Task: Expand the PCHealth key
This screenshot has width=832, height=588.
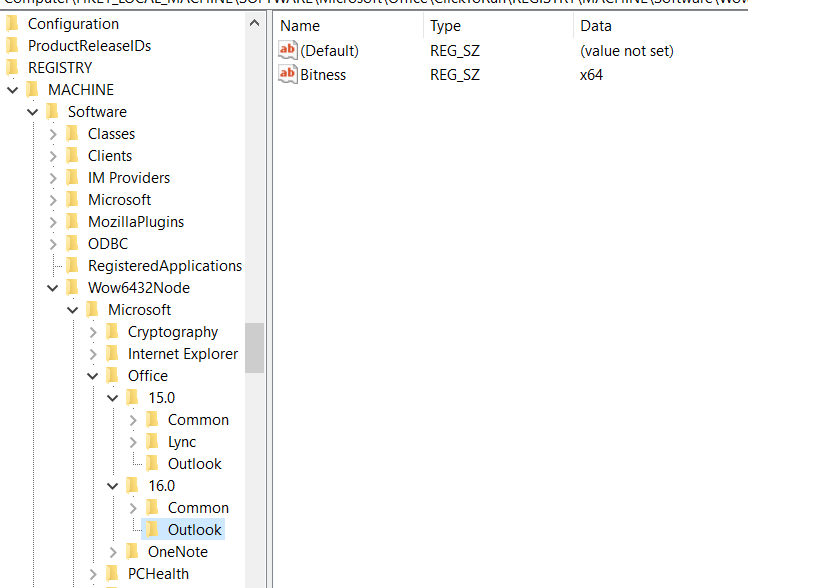Action: (93, 575)
